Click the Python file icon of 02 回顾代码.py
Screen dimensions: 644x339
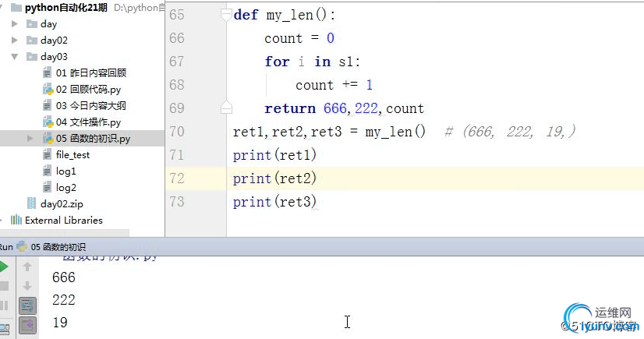[x=48, y=90]
